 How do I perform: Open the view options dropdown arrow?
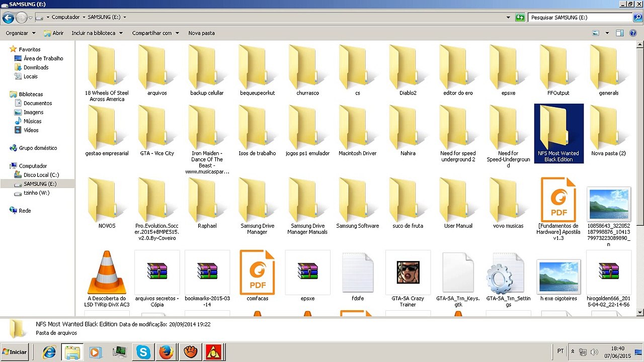click(607, 33)
